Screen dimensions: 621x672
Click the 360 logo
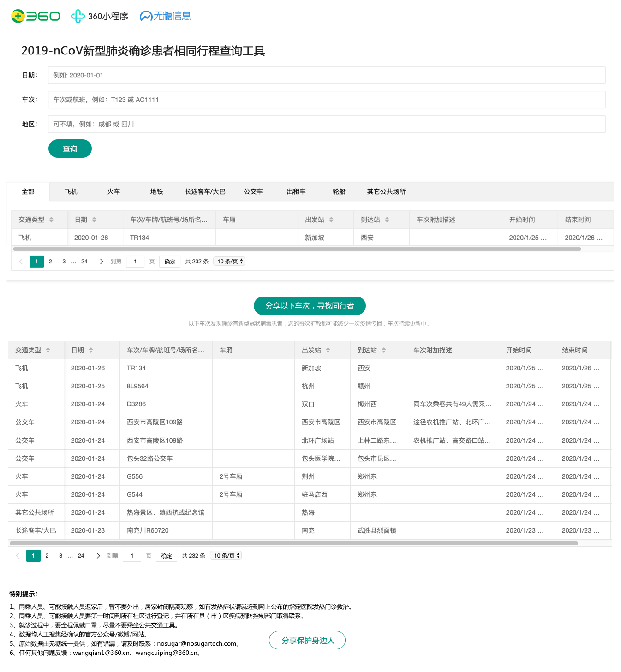35,15
